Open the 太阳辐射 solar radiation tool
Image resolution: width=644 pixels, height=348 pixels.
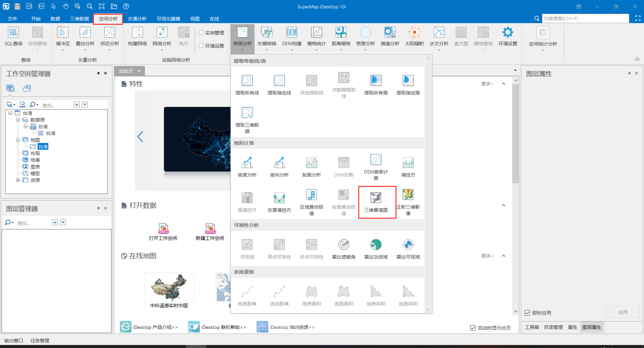(x=414, y=37)
